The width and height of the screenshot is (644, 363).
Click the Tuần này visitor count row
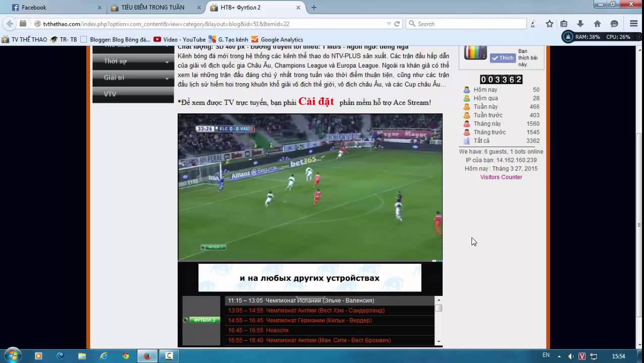click(502, 107)
